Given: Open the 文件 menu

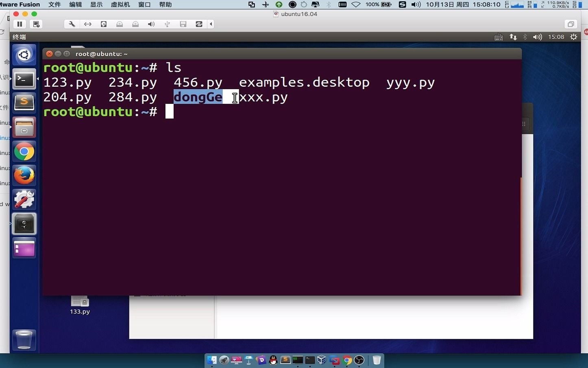Looking at the screenshot, I should pyautogui.click(x=54, y=4).
